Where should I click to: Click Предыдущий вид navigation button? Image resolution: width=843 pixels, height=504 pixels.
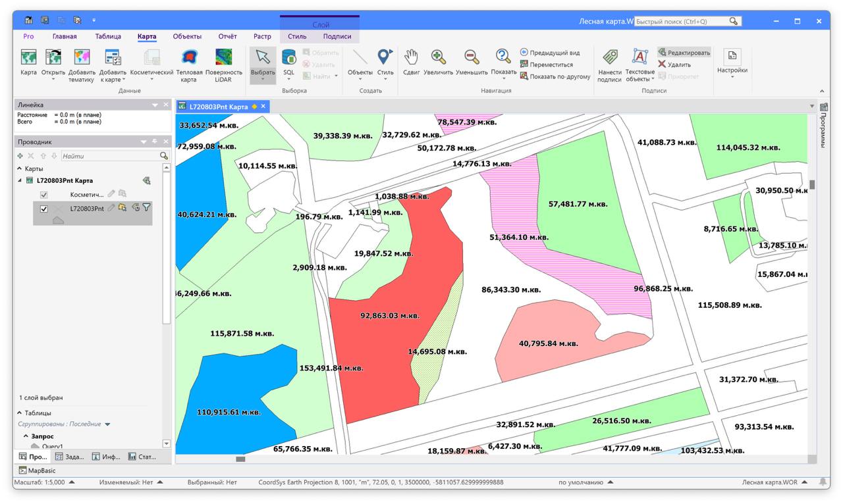point(550,53)
